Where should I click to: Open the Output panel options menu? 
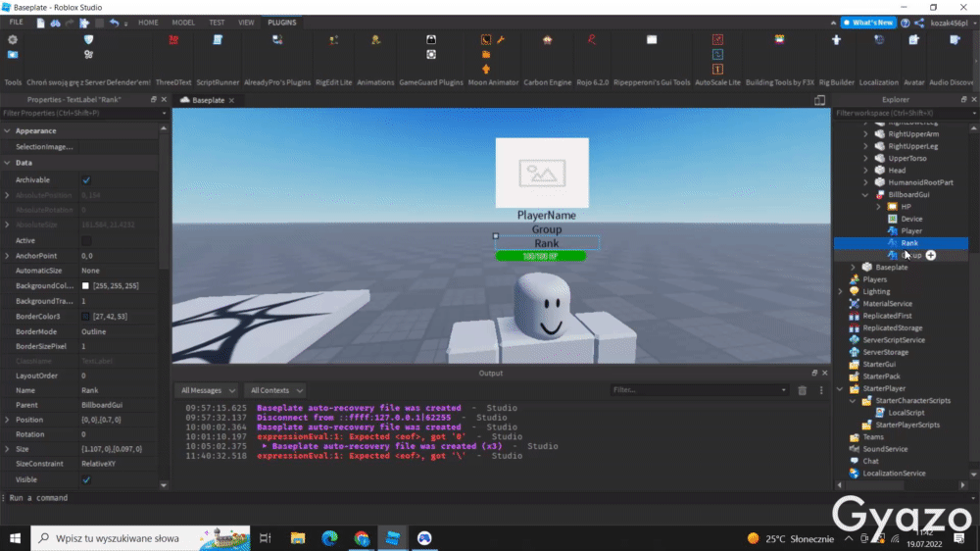pos(821,390)
